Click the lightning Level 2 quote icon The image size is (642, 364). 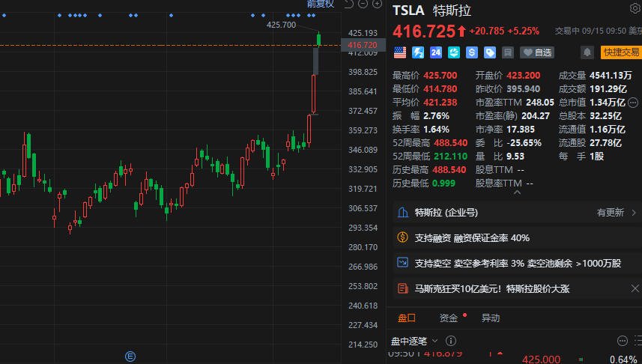pyautogui.click(x=418, y=52)
